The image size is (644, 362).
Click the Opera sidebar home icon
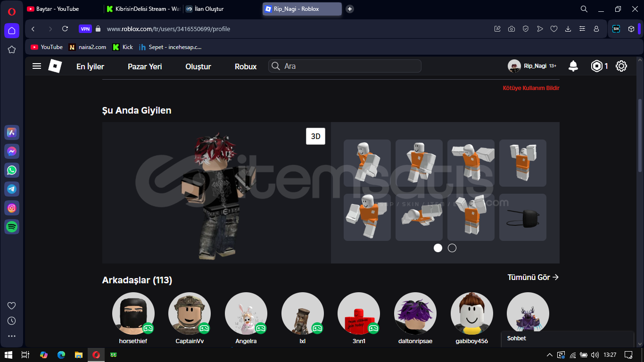coord(12,31)
